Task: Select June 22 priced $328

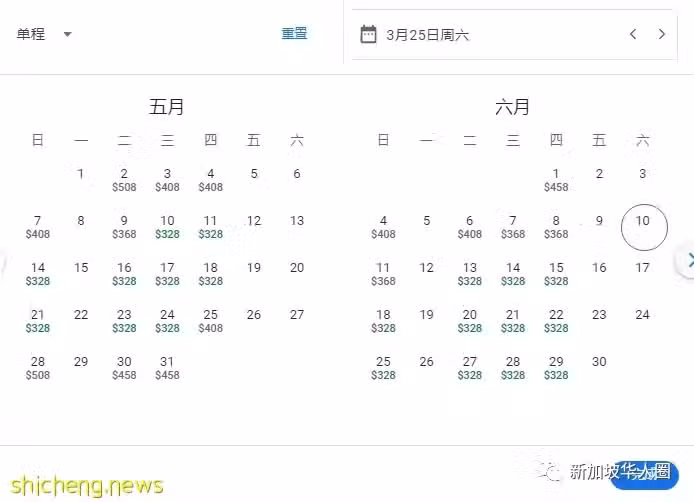Action: click(556, 321)
